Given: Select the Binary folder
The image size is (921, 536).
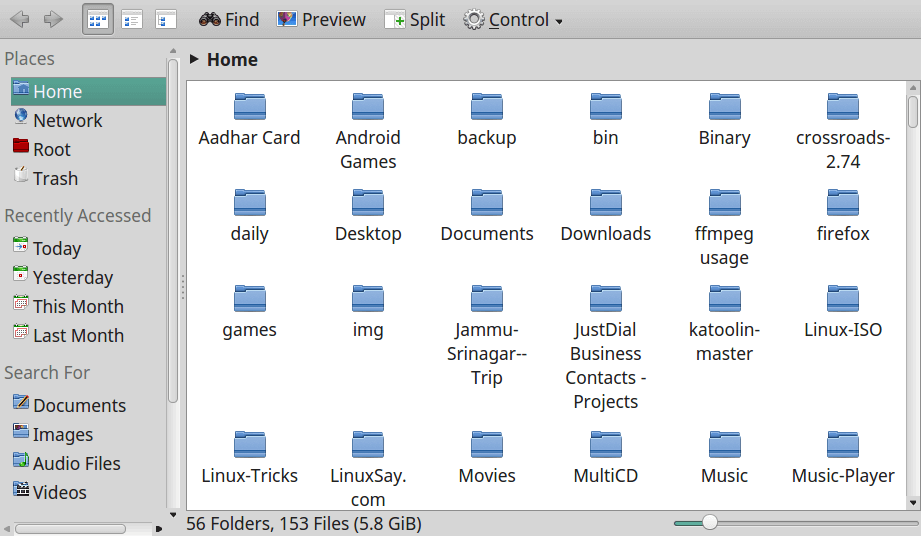Looking at the screenshot, I should 724,120.
